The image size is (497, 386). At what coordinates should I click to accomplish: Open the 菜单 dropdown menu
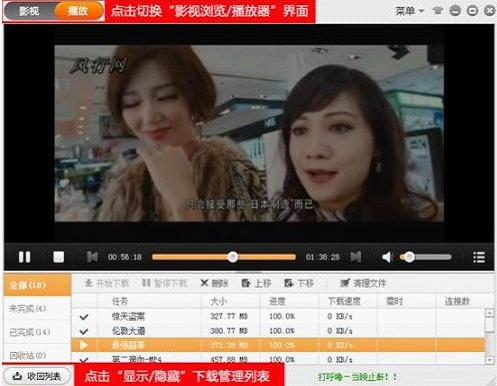tap(410, 11)
